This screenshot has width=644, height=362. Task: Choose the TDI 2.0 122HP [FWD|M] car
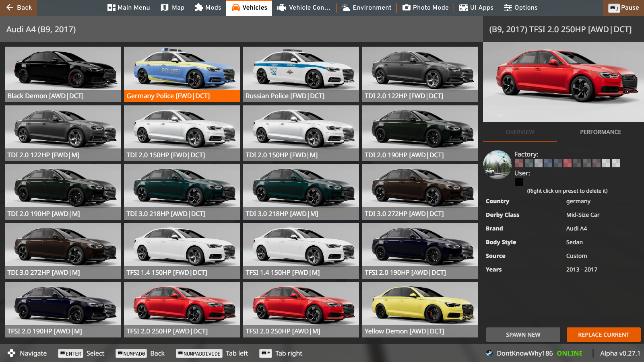(63, 133)
